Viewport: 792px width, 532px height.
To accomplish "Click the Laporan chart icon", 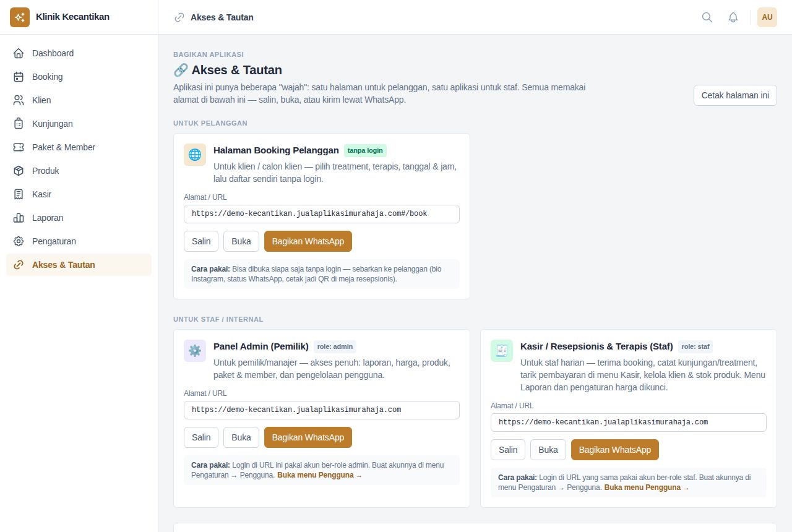I will click(x=19, y=218).
